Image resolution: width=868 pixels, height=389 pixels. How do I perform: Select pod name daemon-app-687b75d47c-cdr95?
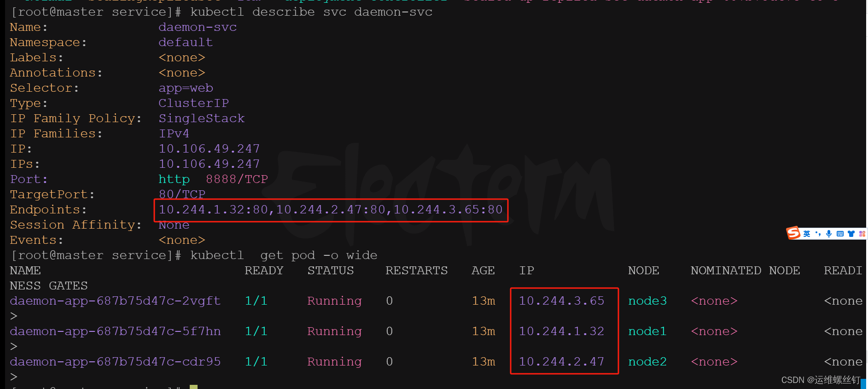tap(115, 362)
